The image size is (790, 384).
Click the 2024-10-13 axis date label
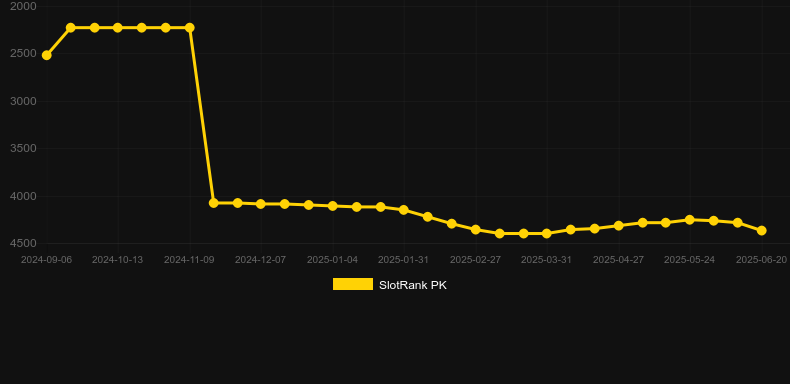(x=117, y=260)
